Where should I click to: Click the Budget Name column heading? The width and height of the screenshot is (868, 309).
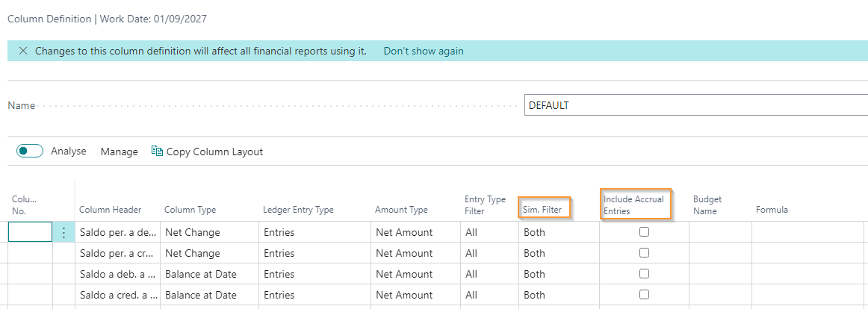point(707,205)
